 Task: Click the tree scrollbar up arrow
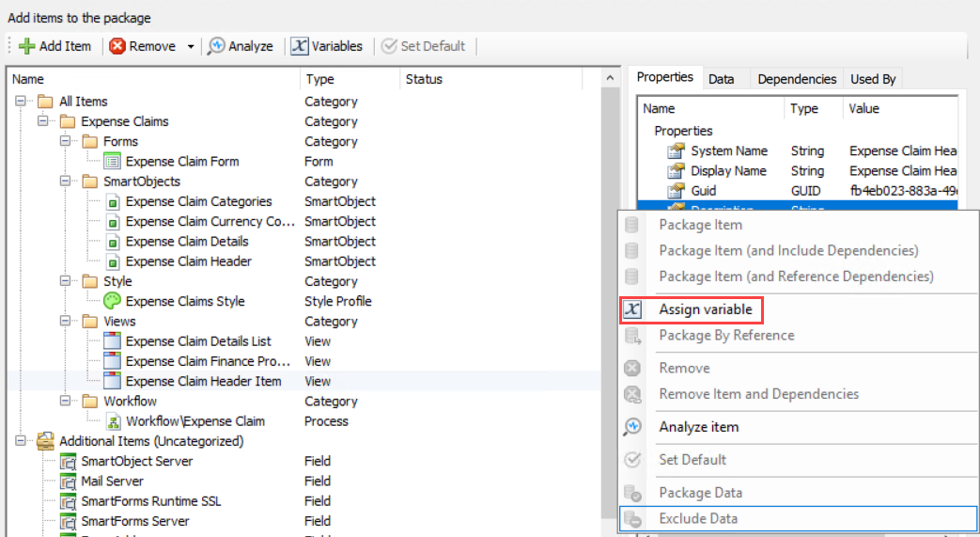tap(611, 78)
